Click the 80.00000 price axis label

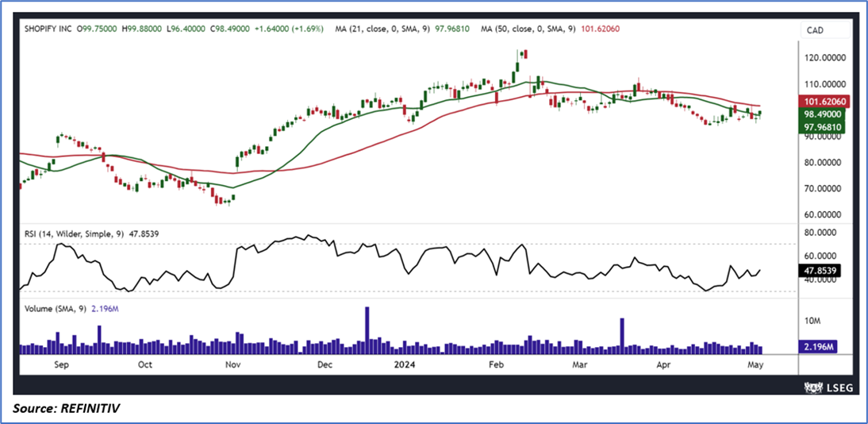coord(824,163)
